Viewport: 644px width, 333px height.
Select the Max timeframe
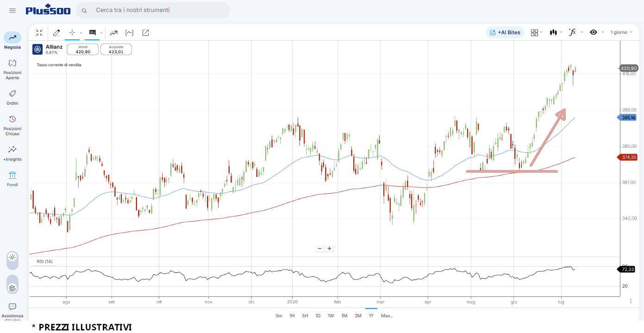[387, 316]
